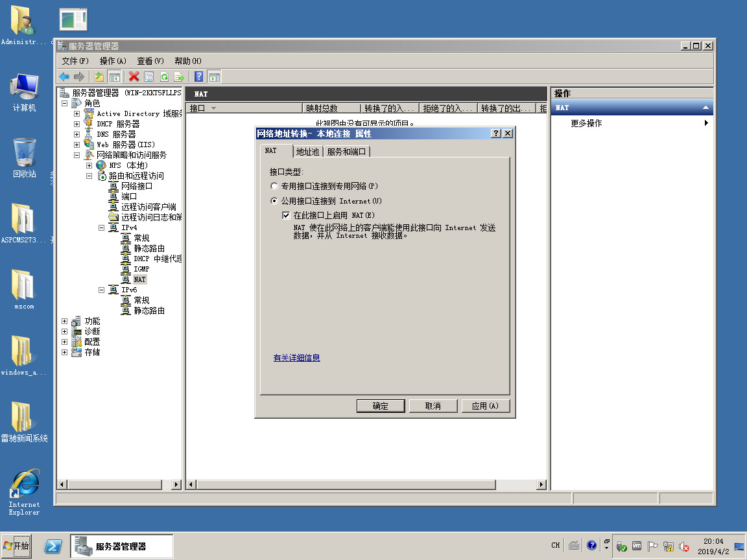The image size is (747, 560).
Task: Click the export list toolbar icon
Action: click(x=179, y=76)
